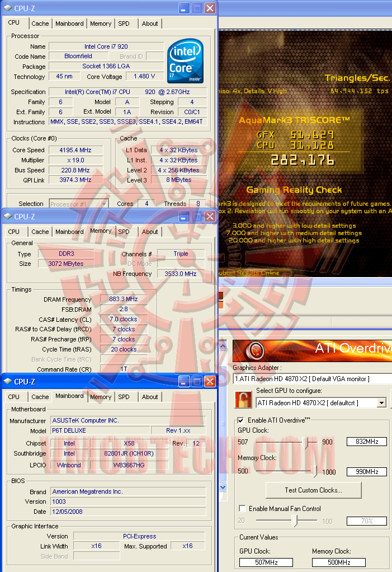Click the CAS# Latency 7.0 clocks value
This screenshot has width=392, height=572.
tap(124, 319)
